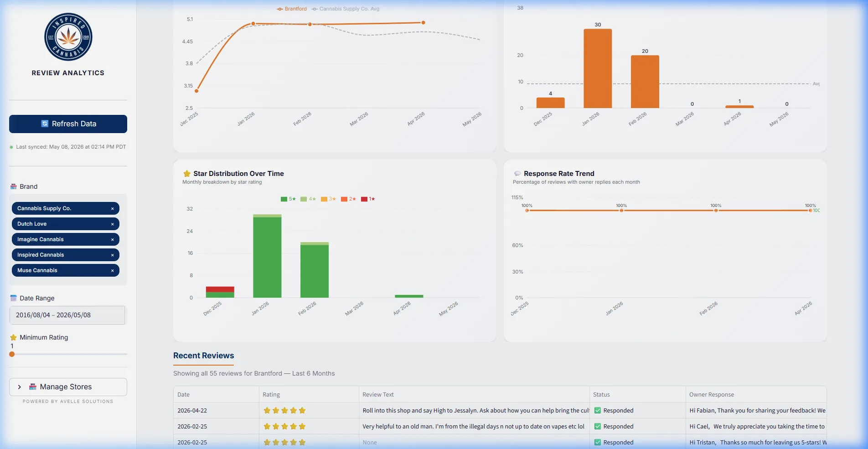
Task: Click the POWERED BY AVELLE SOLUTIONS footer text
Action: (x=68, y=402)
